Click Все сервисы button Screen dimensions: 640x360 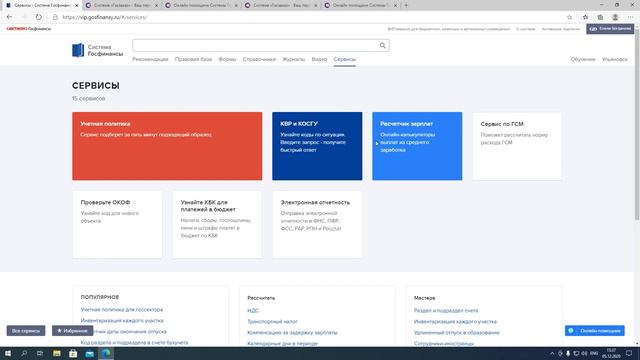[x=26, y=331]
